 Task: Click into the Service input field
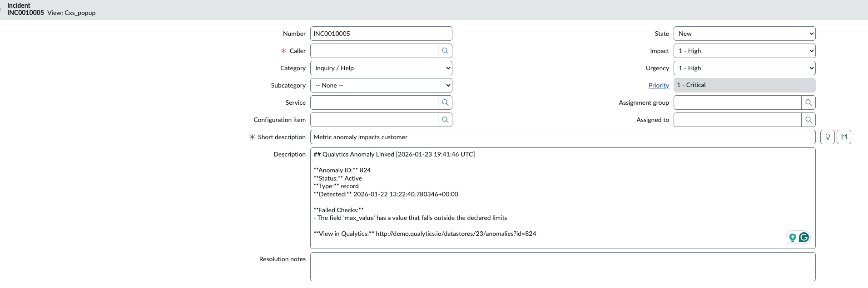coord(374,103)
